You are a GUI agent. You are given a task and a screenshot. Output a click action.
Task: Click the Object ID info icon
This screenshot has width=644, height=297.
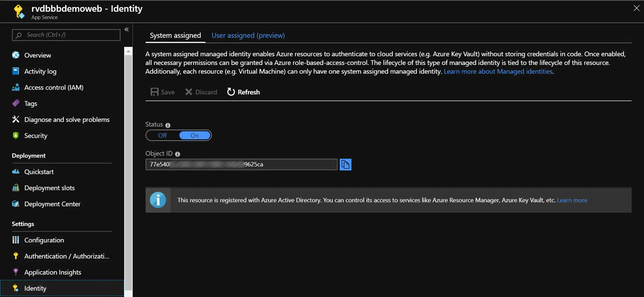pyautogui.click(x=177, y=154)
